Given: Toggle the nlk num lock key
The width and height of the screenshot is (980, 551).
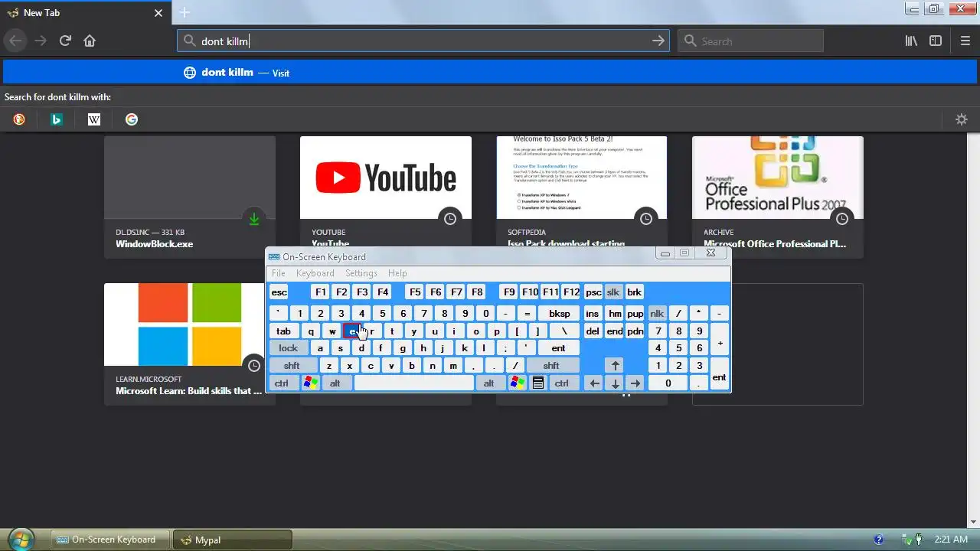Looking at the screenshot, I should [x=657, y=314].
